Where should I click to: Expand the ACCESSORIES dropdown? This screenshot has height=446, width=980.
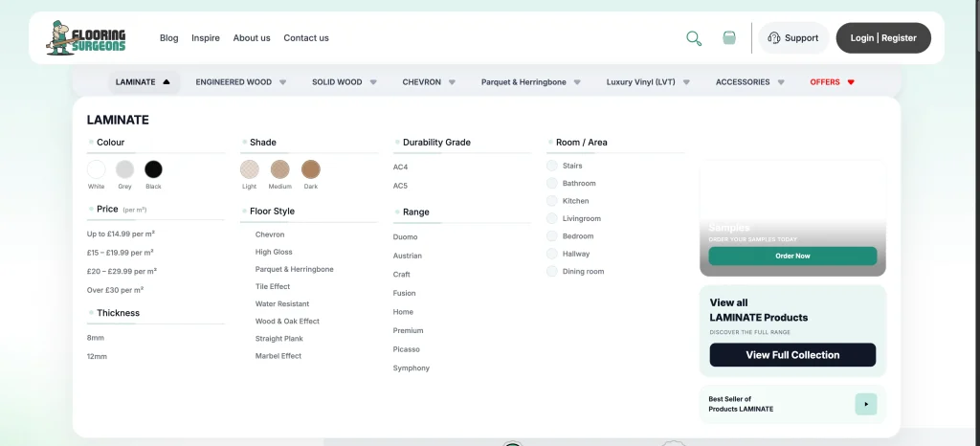coord(781,81)
